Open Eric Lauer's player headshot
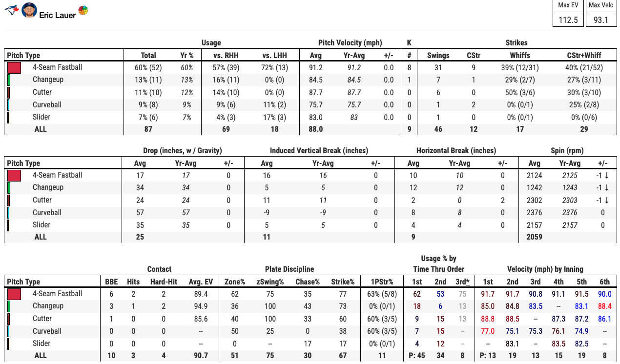The height and width of the screenshot is (364, 620). 29,10
